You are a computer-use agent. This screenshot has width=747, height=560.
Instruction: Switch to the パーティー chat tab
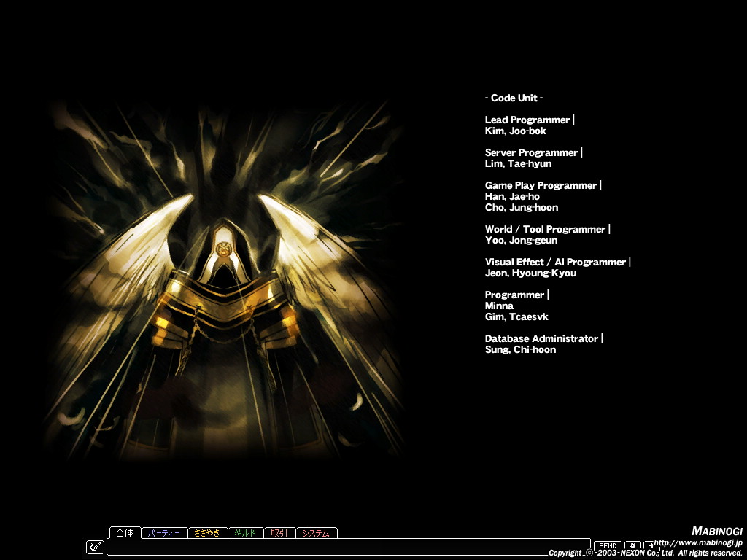(x=164, y=533)
